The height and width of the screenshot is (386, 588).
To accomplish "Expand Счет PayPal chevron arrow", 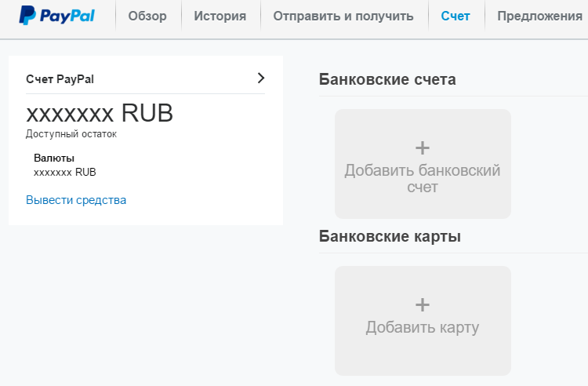I will point(261,78).
